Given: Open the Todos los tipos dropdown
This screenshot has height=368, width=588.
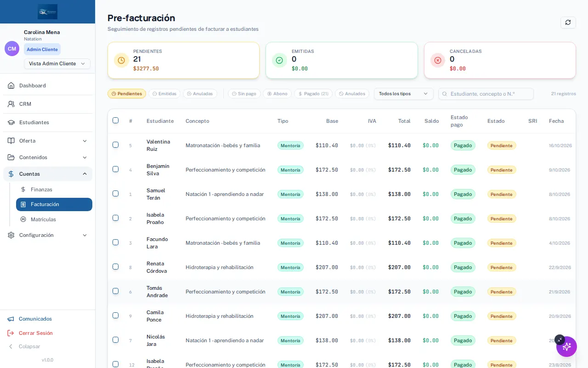Looking at the screenshot, I should click(404, 94).
